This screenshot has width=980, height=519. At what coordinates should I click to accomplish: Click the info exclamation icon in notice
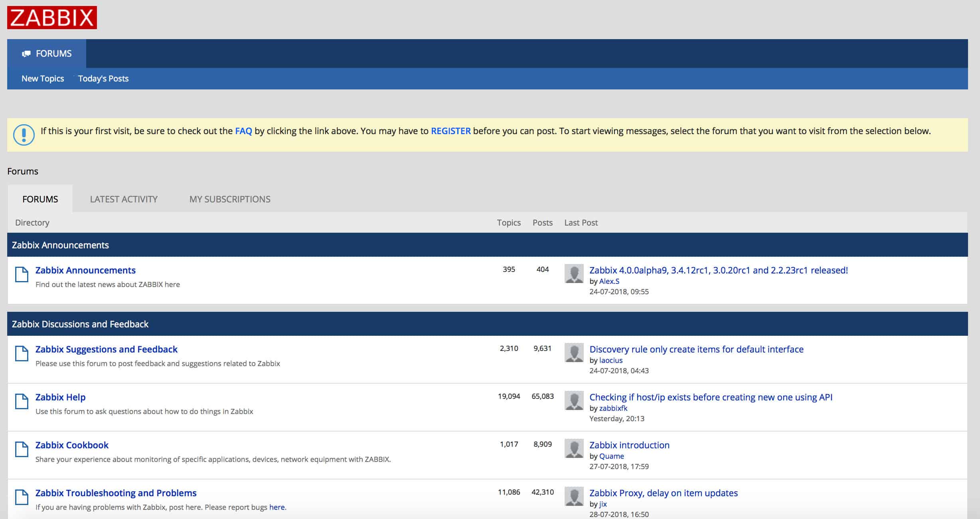click(24, 135)
